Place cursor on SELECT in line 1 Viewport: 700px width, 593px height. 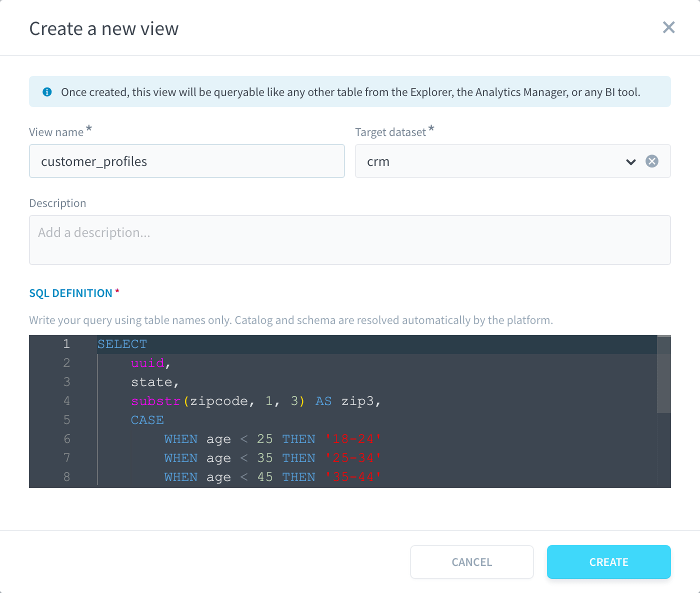[122, 344]
